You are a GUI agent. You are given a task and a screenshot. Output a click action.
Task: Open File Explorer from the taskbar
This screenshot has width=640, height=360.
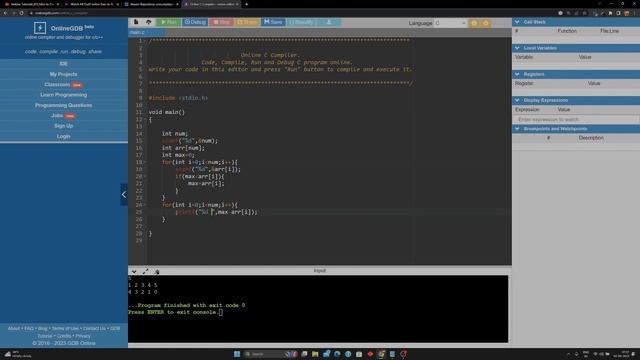pyautogui.click(x=315, y=354)
